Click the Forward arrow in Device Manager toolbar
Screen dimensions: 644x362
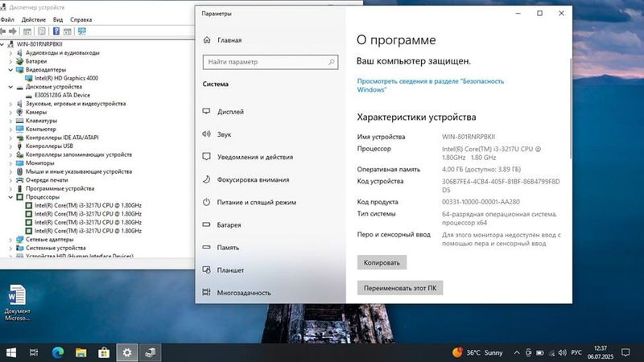click(13, 31)
